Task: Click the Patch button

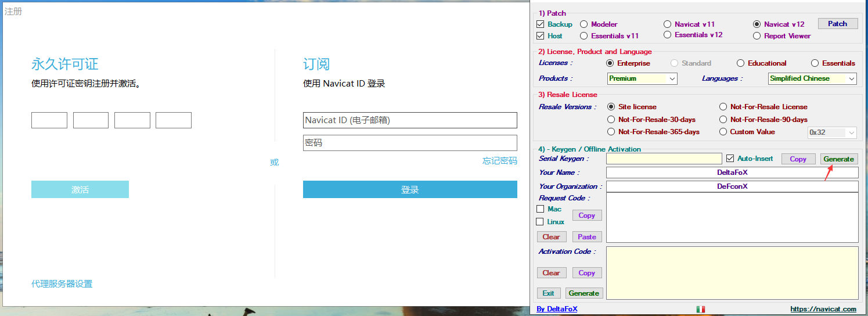Action: 837,24
